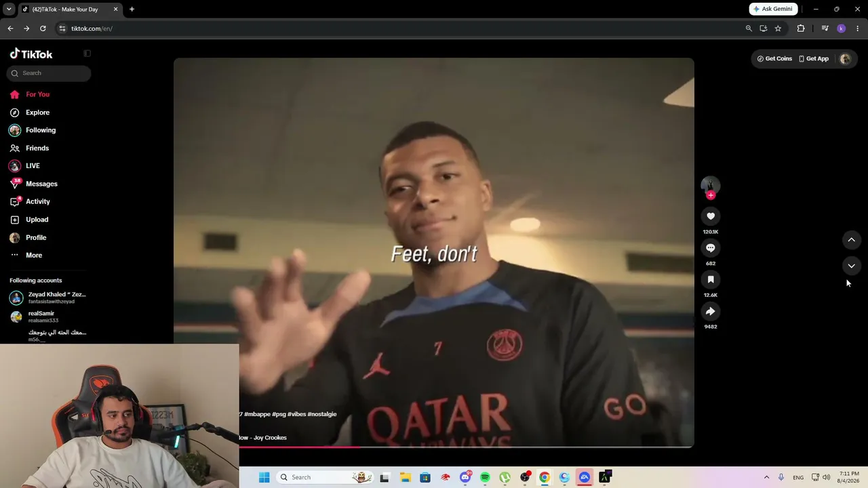Click the #nostalgie hashtag
The width and height of the screenshot is (868, 488).
click(322, 414)
